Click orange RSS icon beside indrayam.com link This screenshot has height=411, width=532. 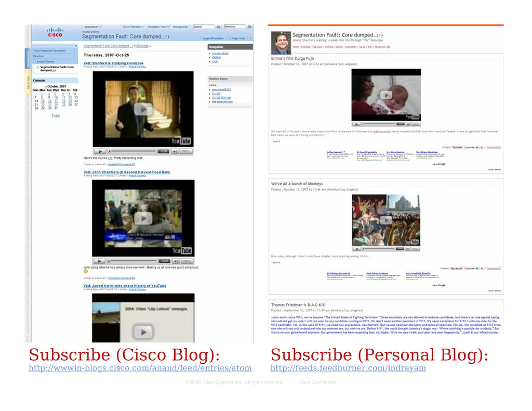click(214, 102)
